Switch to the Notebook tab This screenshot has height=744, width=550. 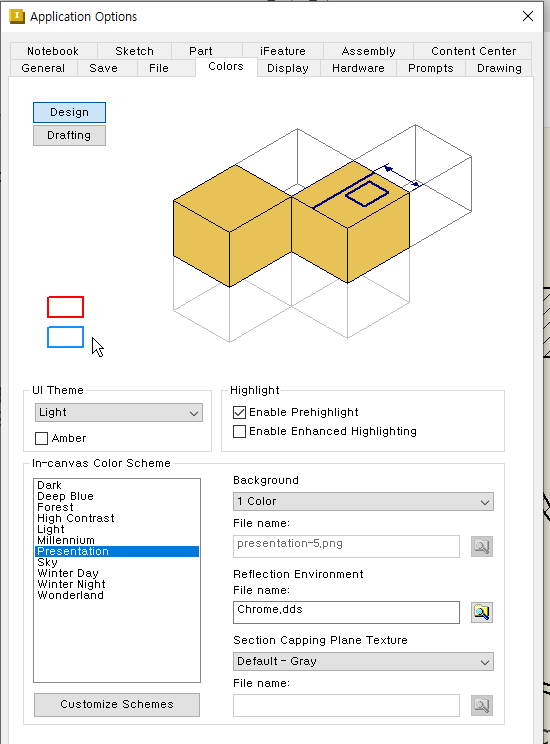[53, 51]
